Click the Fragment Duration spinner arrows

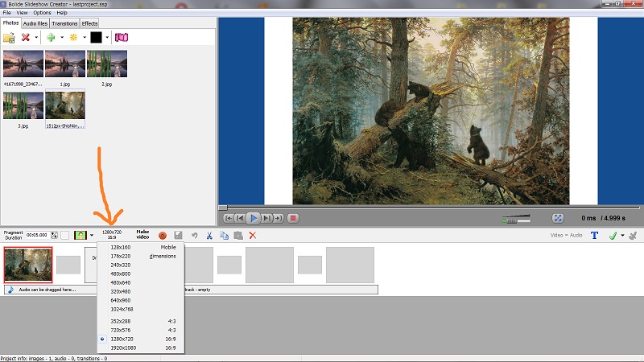(x=54, y=235)
